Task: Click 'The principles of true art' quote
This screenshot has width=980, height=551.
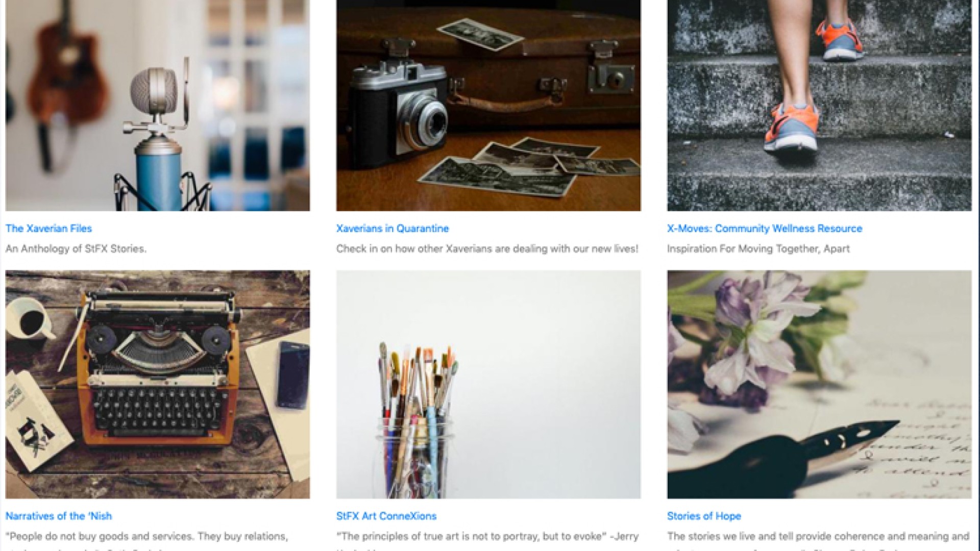Action: [487, 537]
